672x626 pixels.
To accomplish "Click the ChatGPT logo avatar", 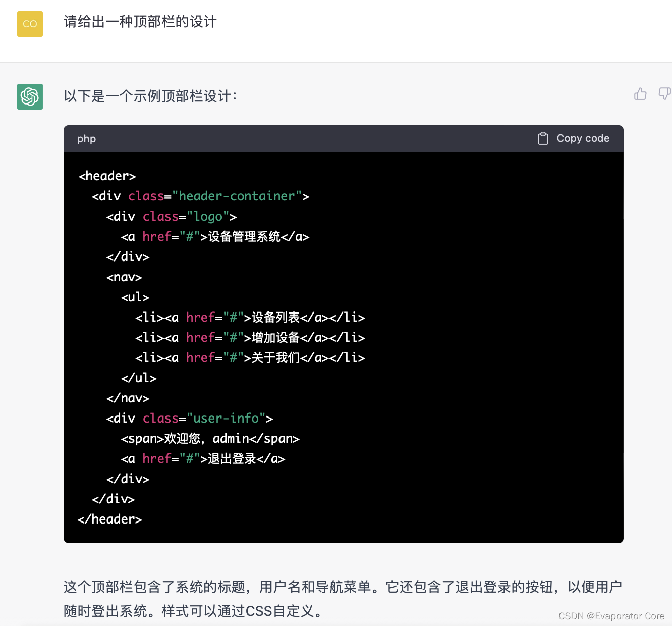I will click(30, 96).
